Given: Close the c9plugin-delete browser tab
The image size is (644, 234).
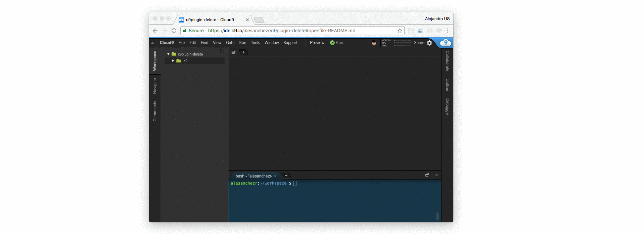Looking at the screenshot, I should (247, 20).
